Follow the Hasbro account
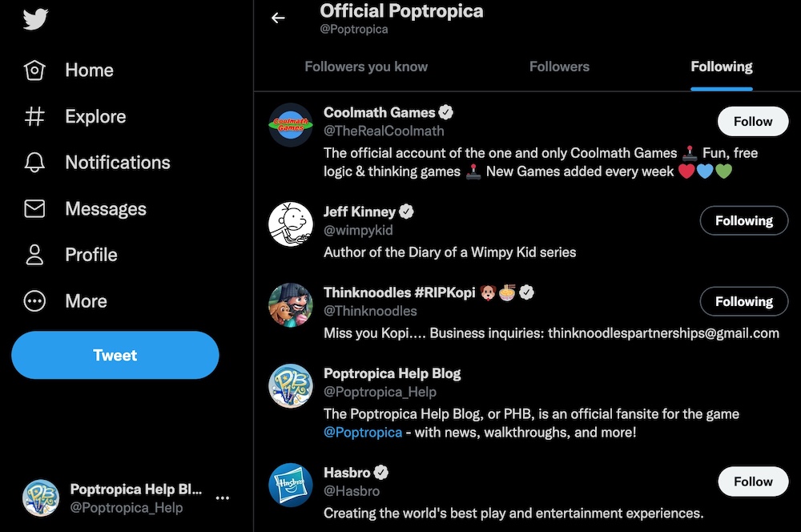This screenshot has height=532, width=801. 753,482
